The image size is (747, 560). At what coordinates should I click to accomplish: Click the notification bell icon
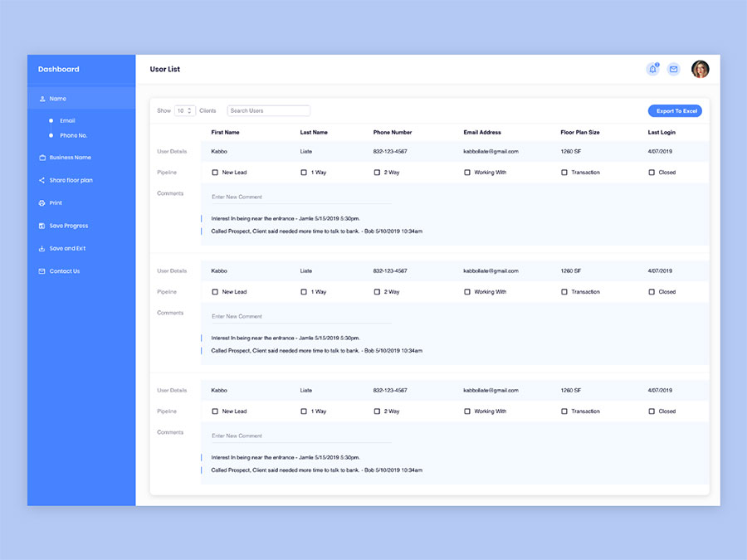coord(652,69)
